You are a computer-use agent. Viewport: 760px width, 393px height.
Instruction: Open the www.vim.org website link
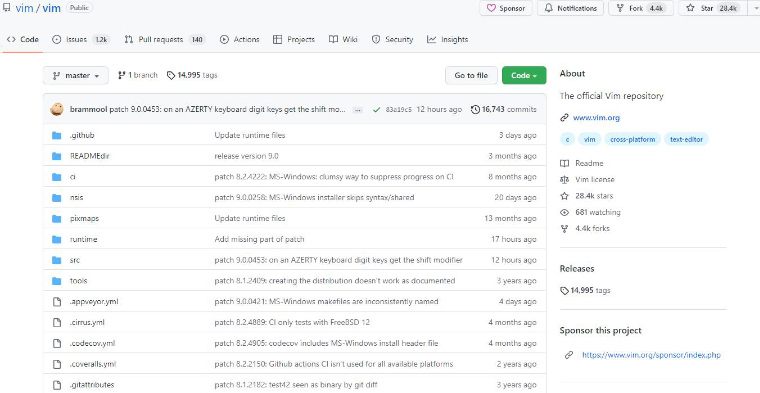coord(596,118)
